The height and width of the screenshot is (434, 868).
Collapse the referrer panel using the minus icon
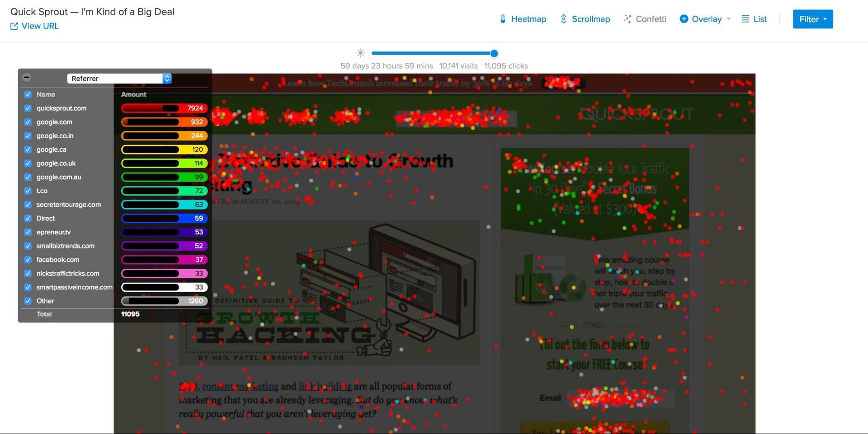point(27,78)
